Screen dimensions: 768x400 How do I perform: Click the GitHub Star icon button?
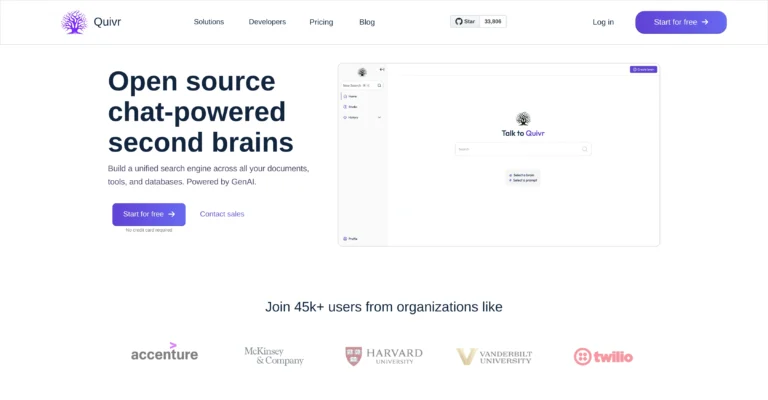click(466, 21)
